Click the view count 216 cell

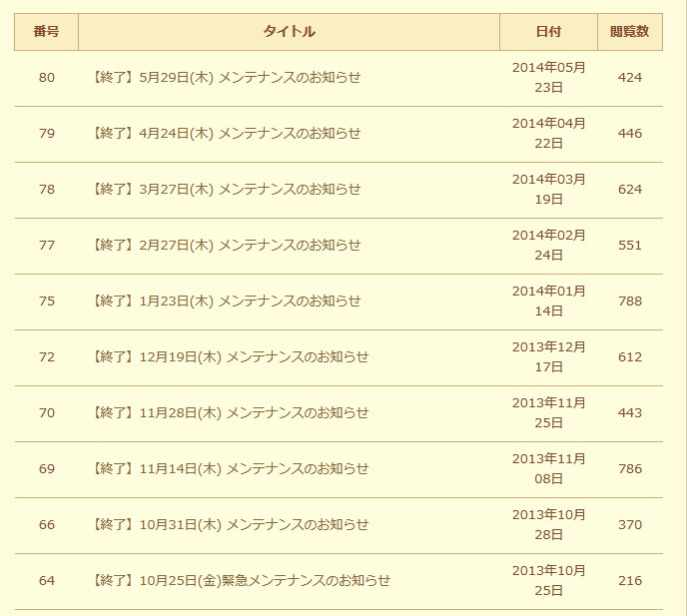point(629,581)
